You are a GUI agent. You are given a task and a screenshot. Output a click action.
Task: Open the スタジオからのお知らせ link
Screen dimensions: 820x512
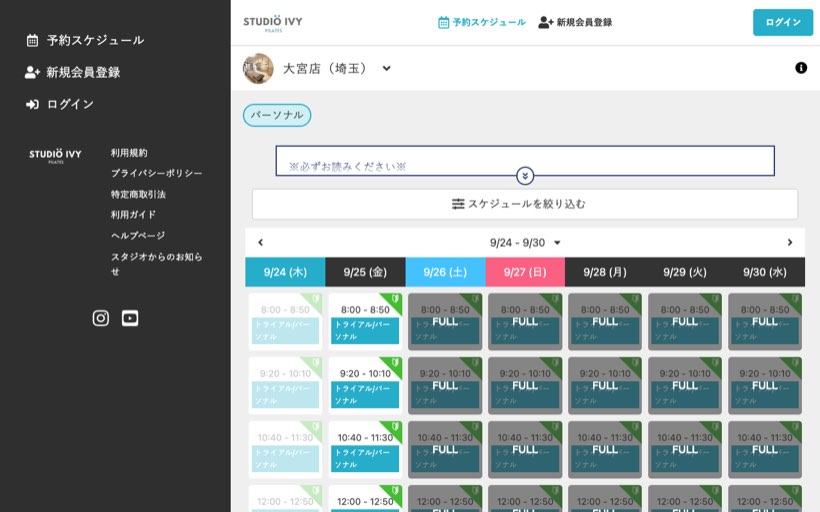pyautogui.click(x=156, y=264)
